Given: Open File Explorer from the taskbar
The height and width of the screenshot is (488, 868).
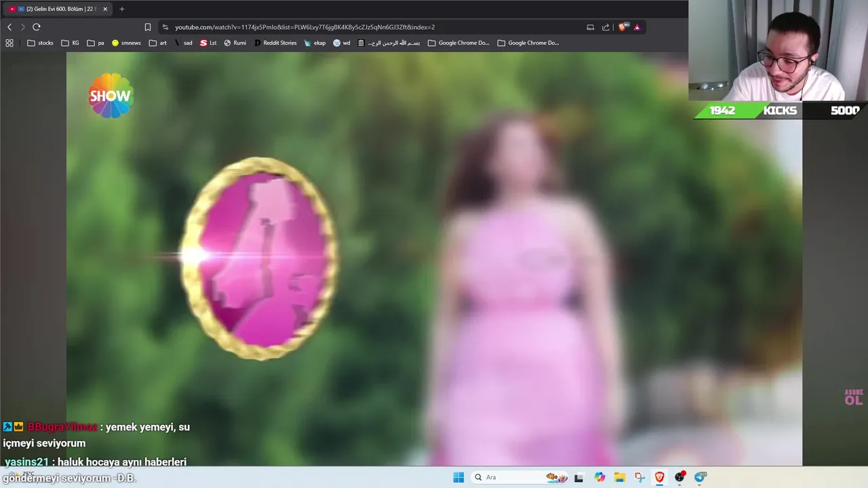Looking at the screenshot, I should 620,477.
